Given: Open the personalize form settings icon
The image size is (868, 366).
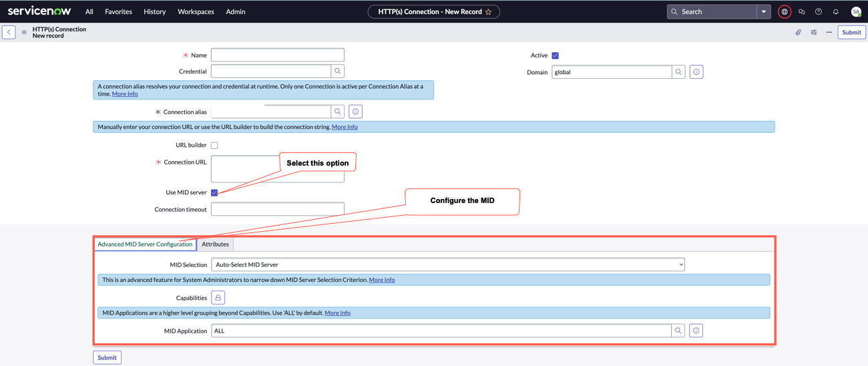Looking at the screenshot, I should [814, 32].
